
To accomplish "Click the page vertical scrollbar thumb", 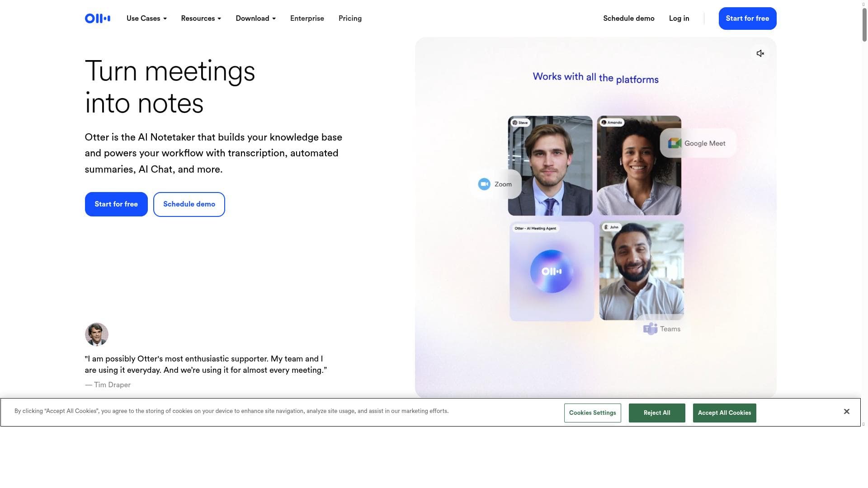I will 864,25.
